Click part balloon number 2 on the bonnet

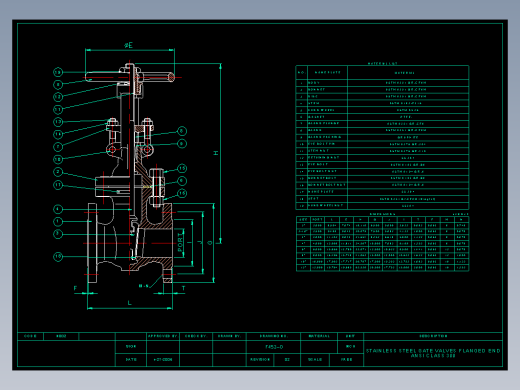point(58,172)
